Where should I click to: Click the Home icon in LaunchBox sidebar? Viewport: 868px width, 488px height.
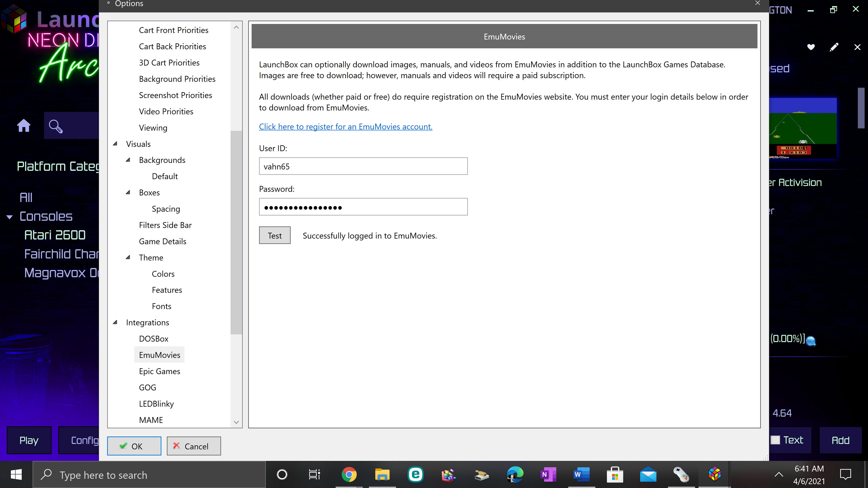tap(24, 126)
